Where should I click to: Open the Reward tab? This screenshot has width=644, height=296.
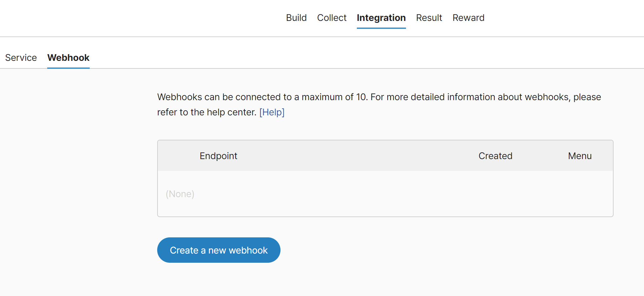468,18
